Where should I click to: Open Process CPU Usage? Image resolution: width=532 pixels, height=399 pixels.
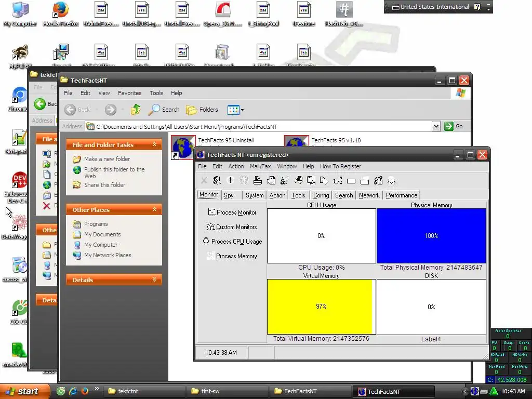[232, 241]
